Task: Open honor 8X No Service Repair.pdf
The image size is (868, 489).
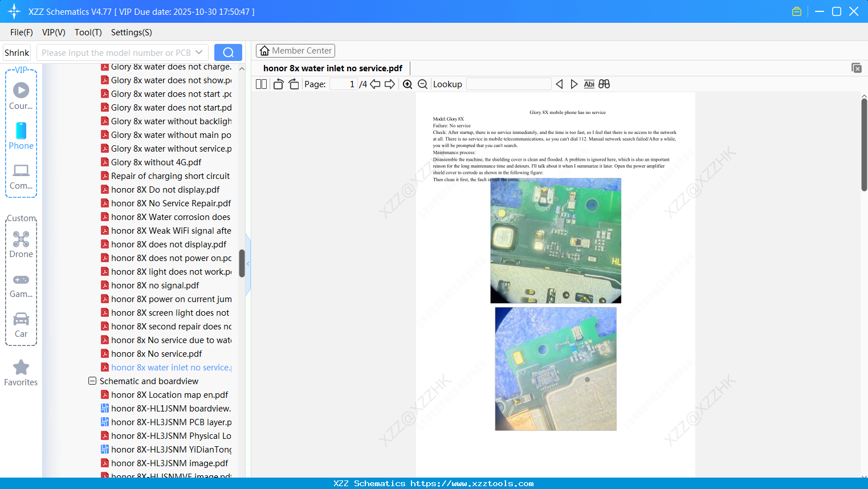Action: coord(166,203)
